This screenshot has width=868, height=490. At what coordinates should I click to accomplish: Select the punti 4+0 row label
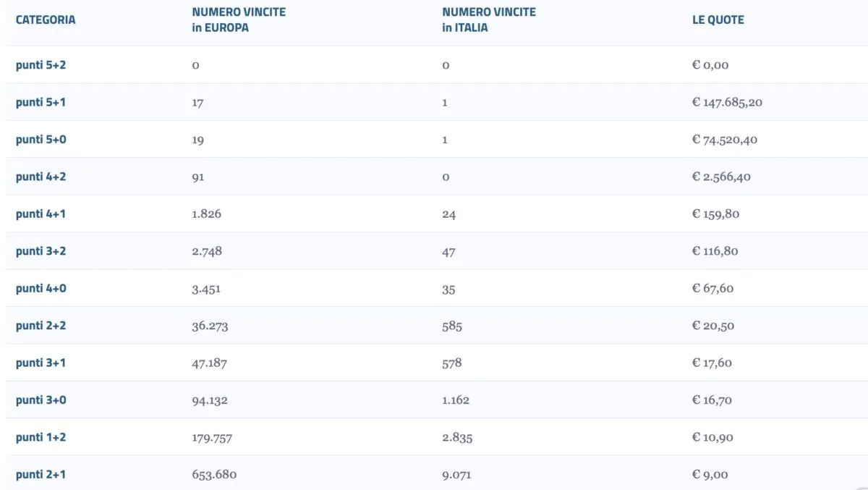point(41,288)
